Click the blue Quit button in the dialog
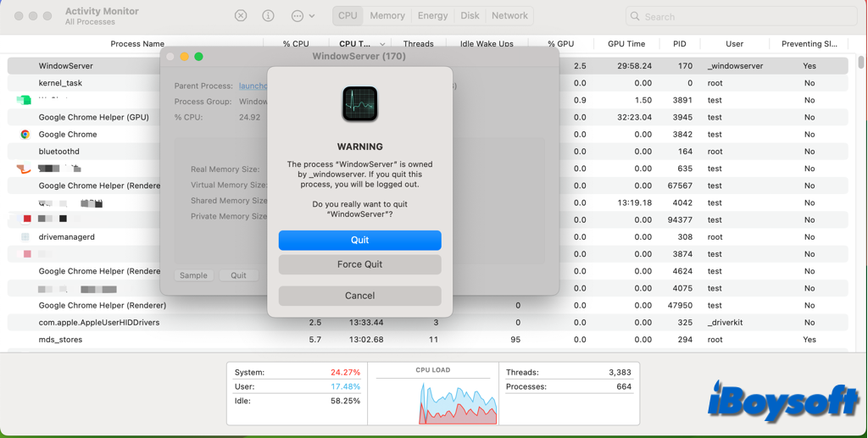 [x=359, y=241]
